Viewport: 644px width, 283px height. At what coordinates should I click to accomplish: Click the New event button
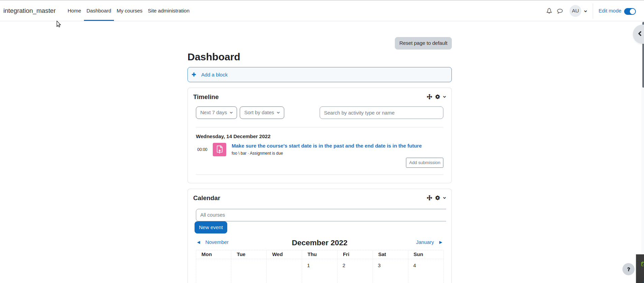[211, 227]
